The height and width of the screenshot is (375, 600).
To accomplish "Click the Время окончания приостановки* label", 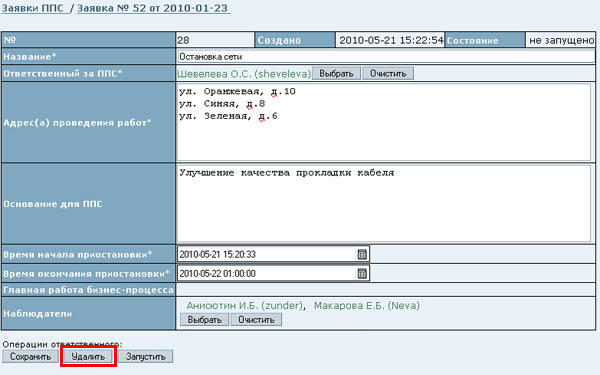I will click(x=86, y=274).
